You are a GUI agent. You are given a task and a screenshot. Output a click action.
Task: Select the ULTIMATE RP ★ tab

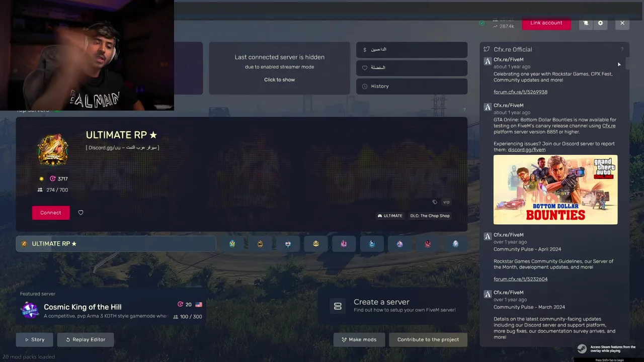(x=116, y=244)
